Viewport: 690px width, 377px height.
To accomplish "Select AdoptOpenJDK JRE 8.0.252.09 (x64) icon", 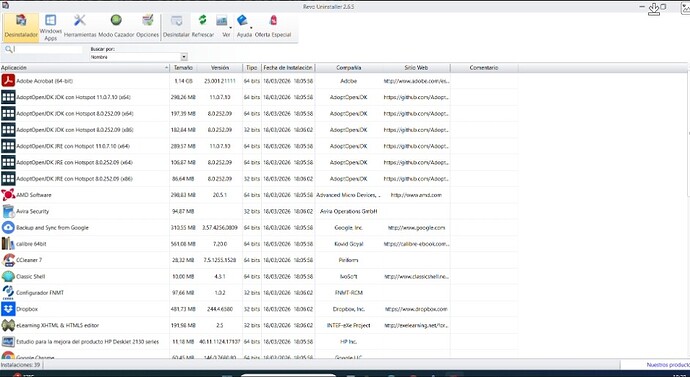I will pos(8,162).
